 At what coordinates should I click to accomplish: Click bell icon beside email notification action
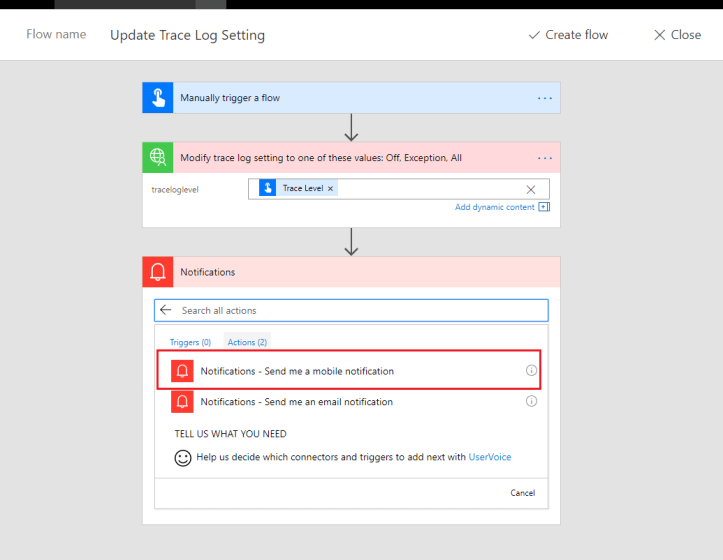click(182, 402)
